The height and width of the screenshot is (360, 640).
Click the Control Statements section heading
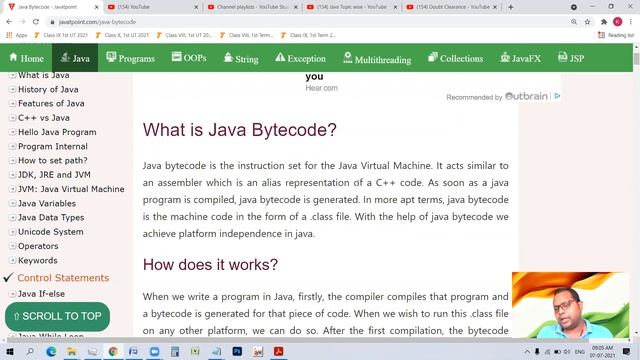63,278
